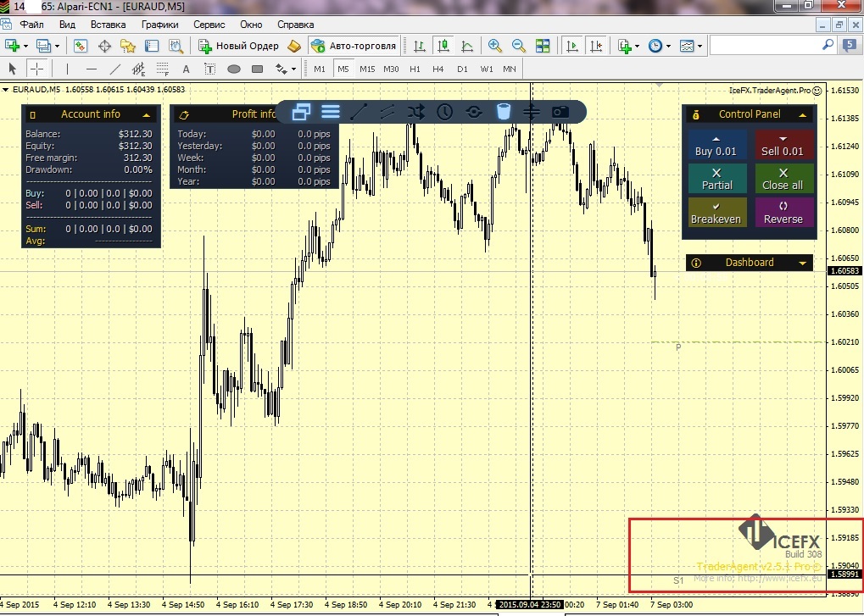Click the Sell 0.01 button

783,145
